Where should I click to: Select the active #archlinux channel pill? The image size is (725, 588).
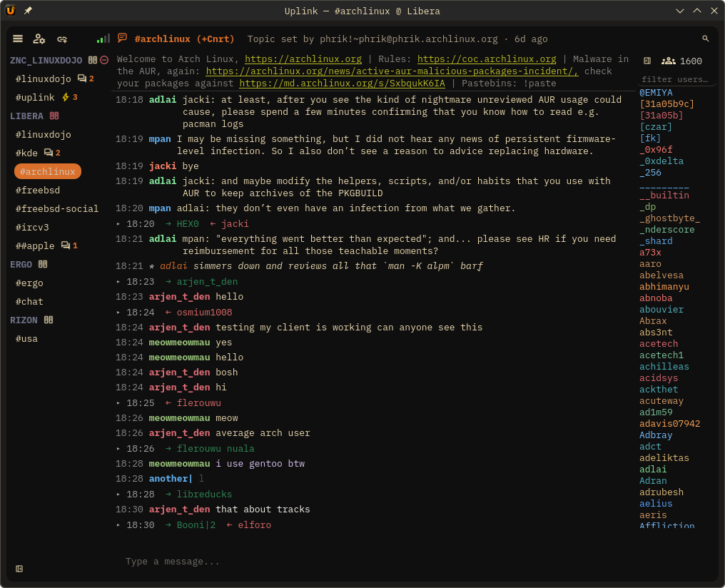click(48, 171)
